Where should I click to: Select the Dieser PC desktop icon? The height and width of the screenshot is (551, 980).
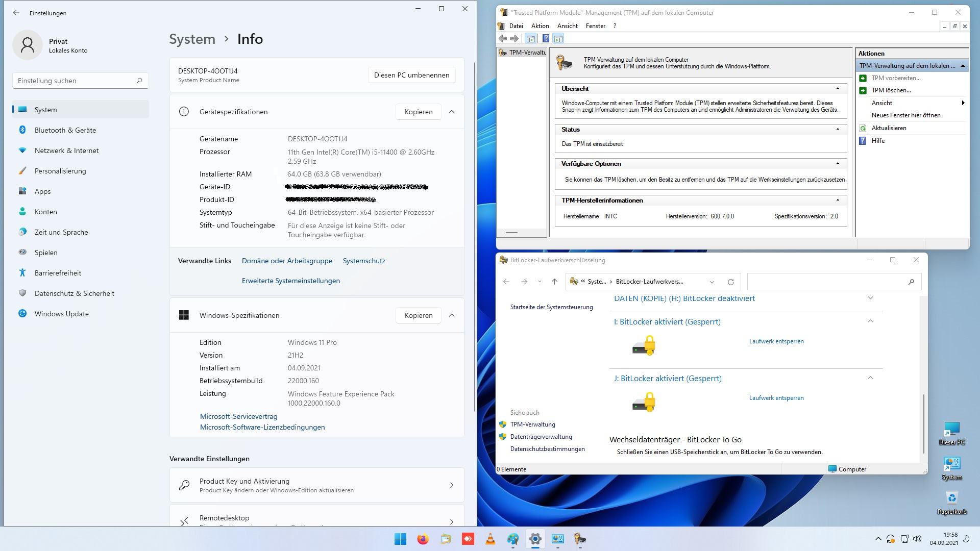951,433
